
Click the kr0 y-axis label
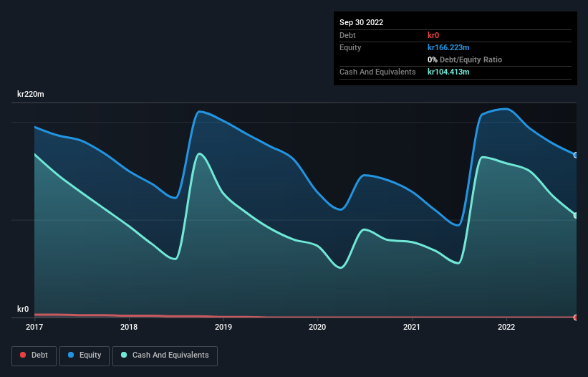tap(23, 309)
